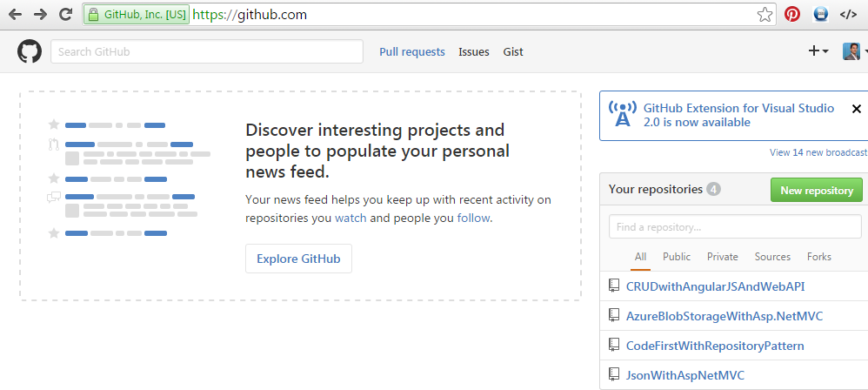Screen dimensions: 868x390
Task: Dismiss the Visual Studio extension notice
Action: tap(857, 109)
